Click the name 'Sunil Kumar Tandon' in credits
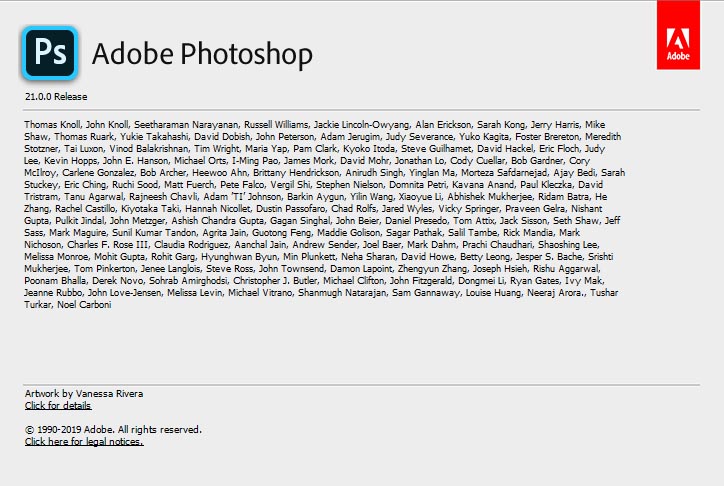Viewport: 724px width, 486px height. click(154, 233)
